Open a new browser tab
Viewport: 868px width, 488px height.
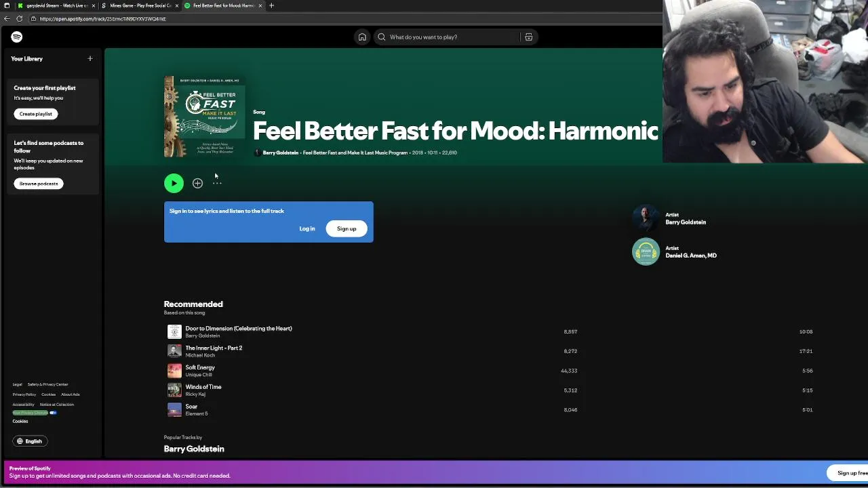coord(271,5)
